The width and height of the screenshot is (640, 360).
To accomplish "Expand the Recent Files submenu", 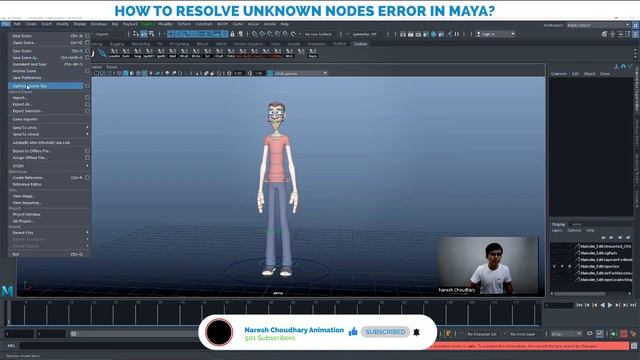I will (49, 233).
